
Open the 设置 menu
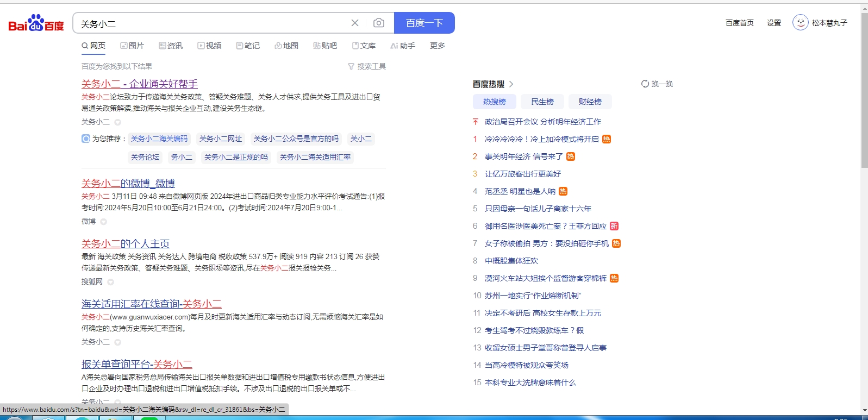(x=774, y=23)
